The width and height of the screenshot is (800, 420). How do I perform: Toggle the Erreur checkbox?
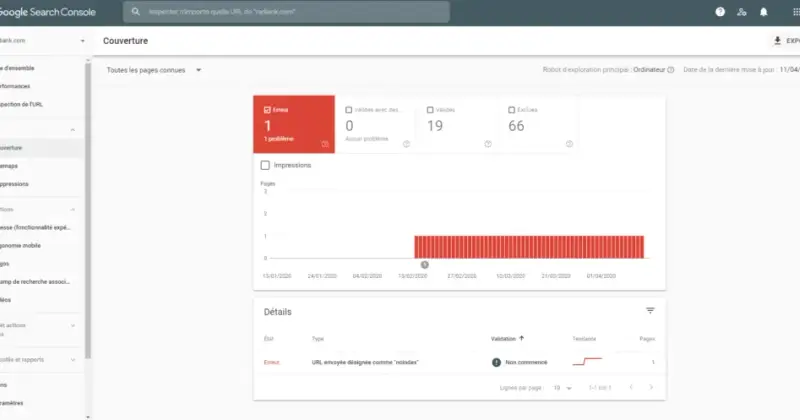point(267,110)
